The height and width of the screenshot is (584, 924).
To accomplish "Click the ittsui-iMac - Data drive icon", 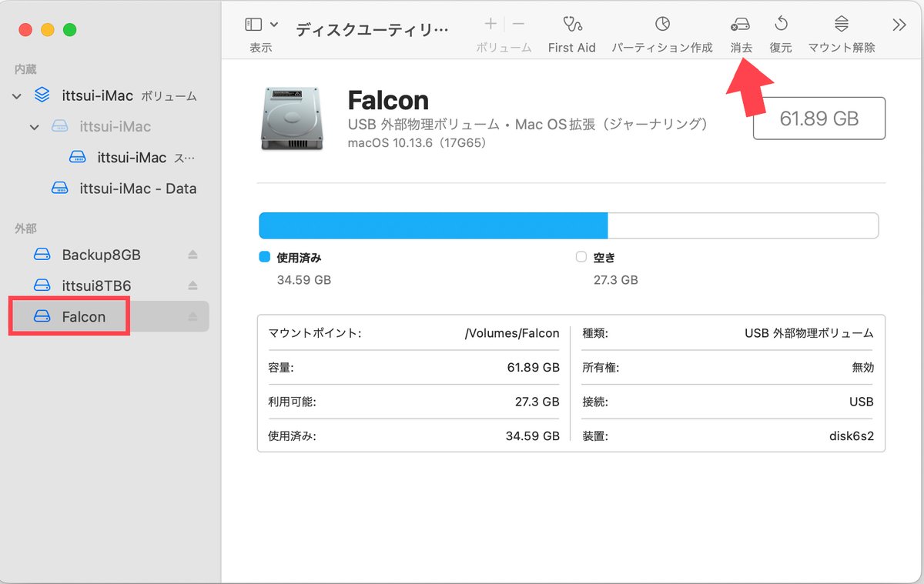I will [60, 189].
